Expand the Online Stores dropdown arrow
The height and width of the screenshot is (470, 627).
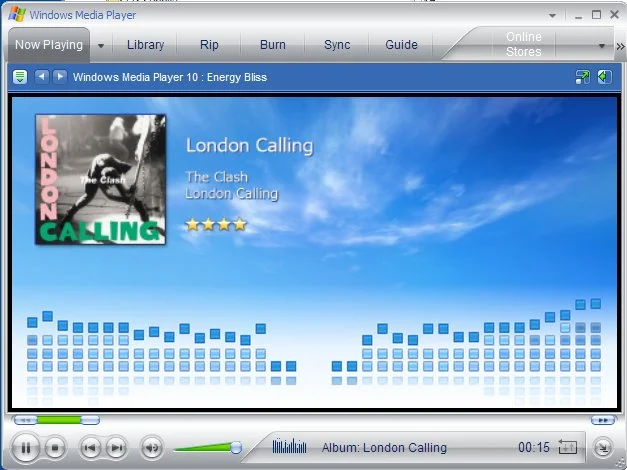(x=601, y=46)
